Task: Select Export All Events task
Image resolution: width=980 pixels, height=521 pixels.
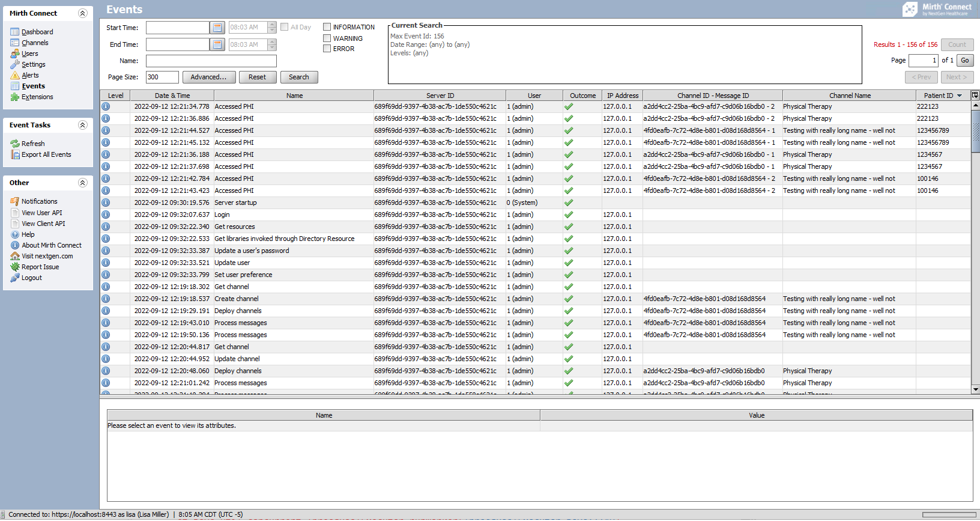Action: pyautogui.click(x=46, y=154)
